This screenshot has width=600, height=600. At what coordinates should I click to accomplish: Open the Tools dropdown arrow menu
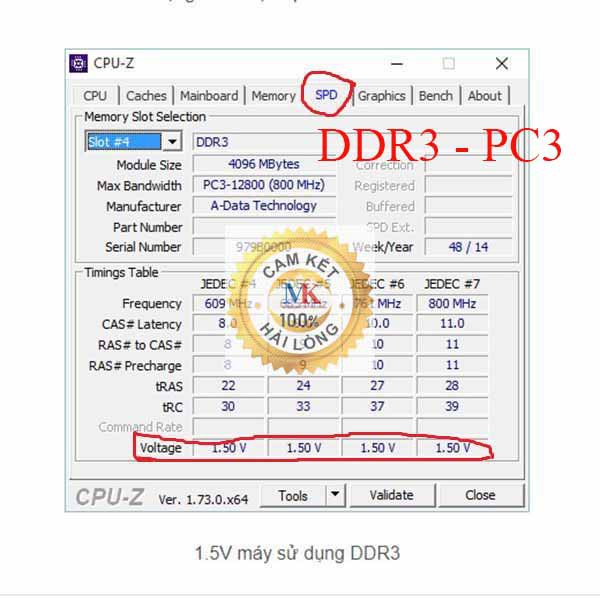click(x=335, y=495)
